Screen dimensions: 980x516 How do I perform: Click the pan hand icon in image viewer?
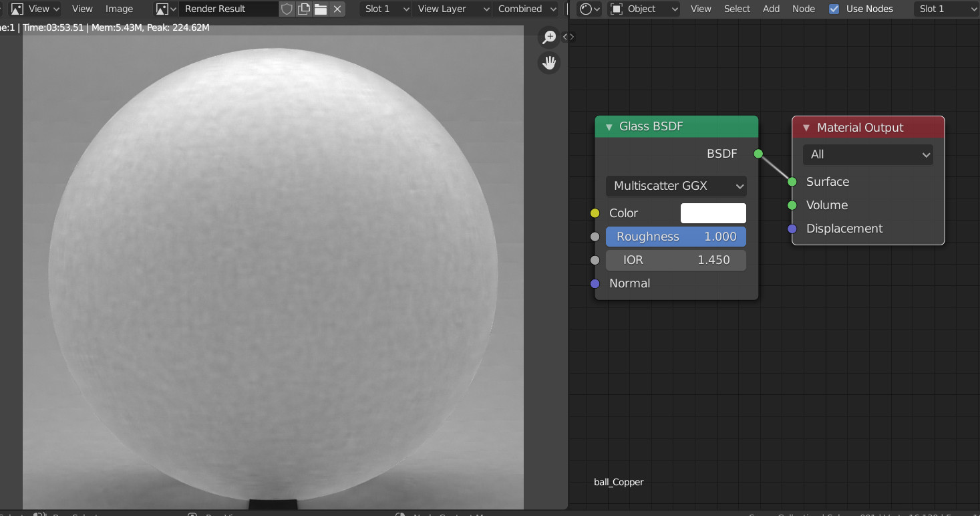pos(549,63)
